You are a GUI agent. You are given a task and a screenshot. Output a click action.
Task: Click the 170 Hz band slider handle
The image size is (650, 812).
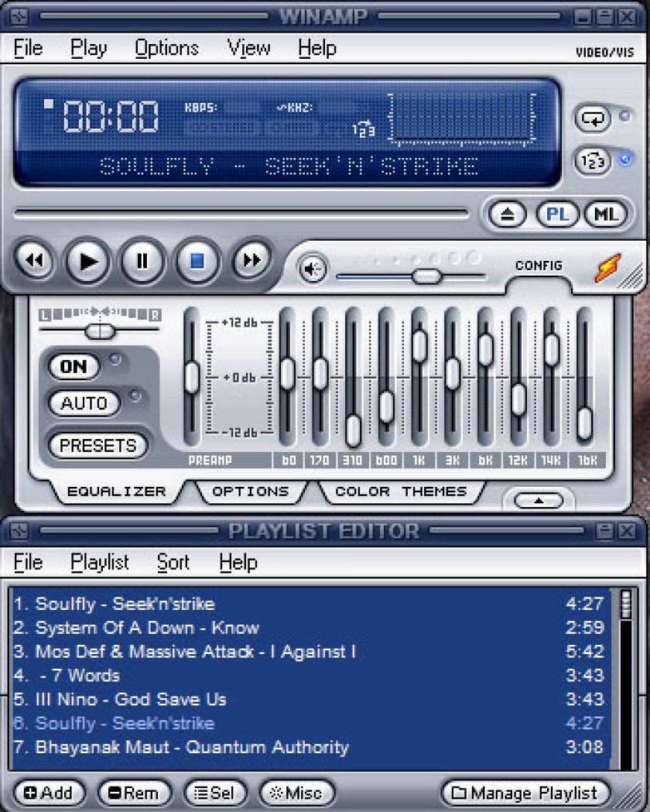pyautogui.click(x=320, y=373)
